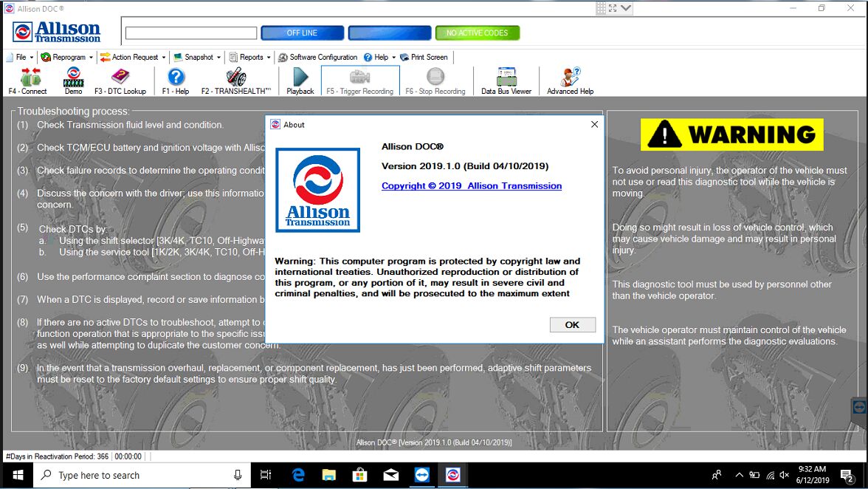Open Software Configuration
868x489 pixels.
pyautogui.click(x=317, y=57)
